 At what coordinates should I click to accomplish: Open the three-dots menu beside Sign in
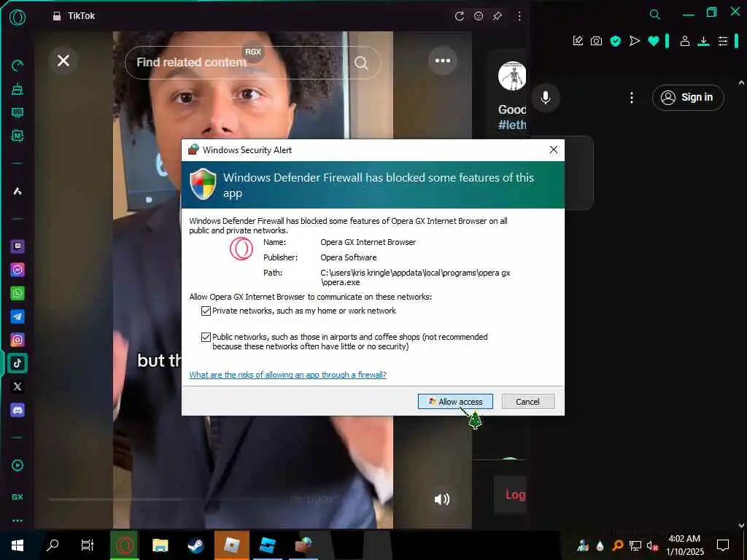click(632, 98)
